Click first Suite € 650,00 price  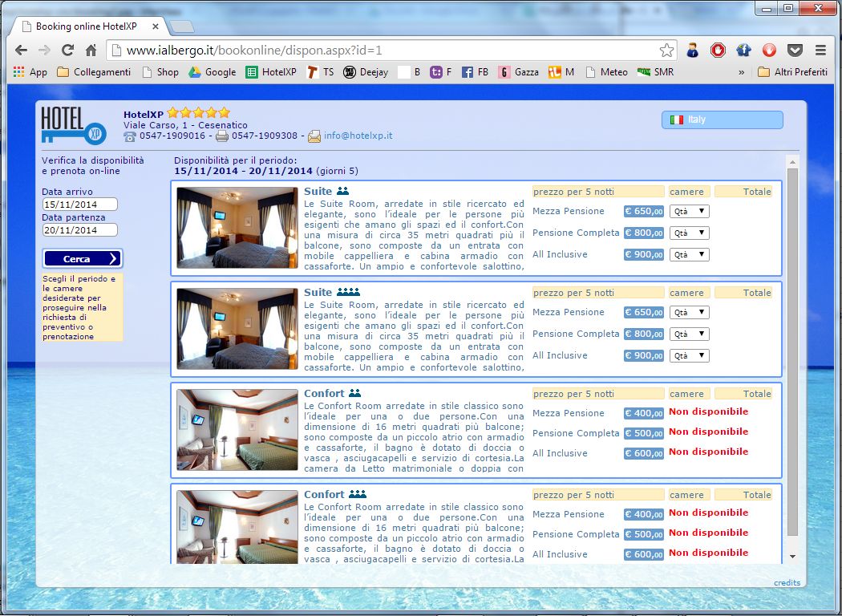[644, 211]
